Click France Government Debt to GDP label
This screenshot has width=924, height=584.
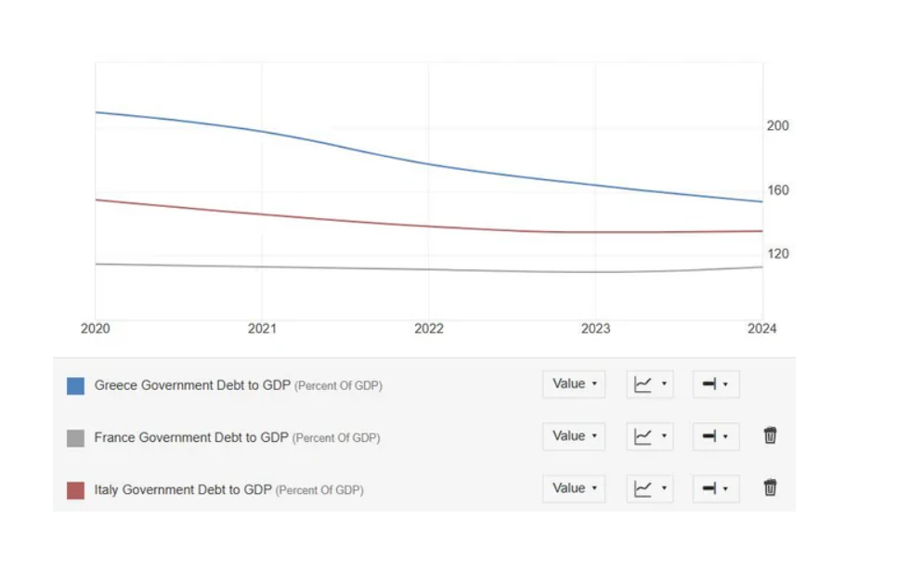tap(191, 437)
